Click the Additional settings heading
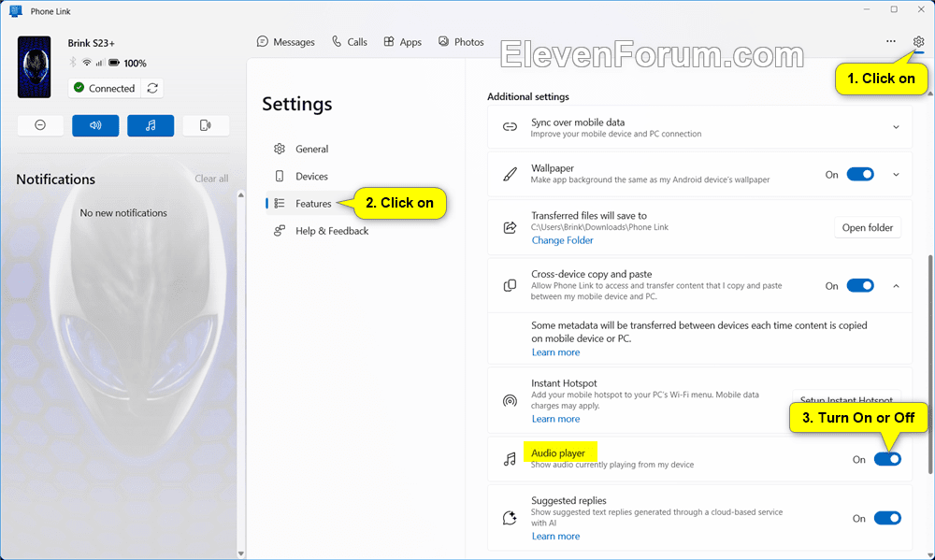Screen dimensions: 935x560 (x=527, y=96)
